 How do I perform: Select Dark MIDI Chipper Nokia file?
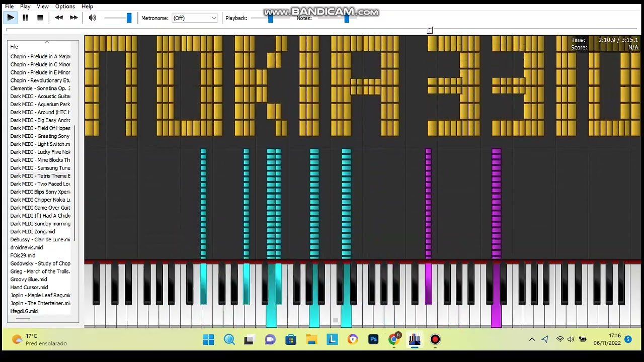click(x=40, y=200)
